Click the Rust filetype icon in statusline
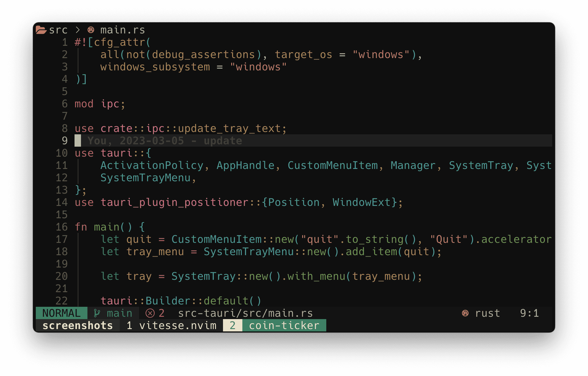The height and width of the screenshot is (376, 588). [465, 313]
